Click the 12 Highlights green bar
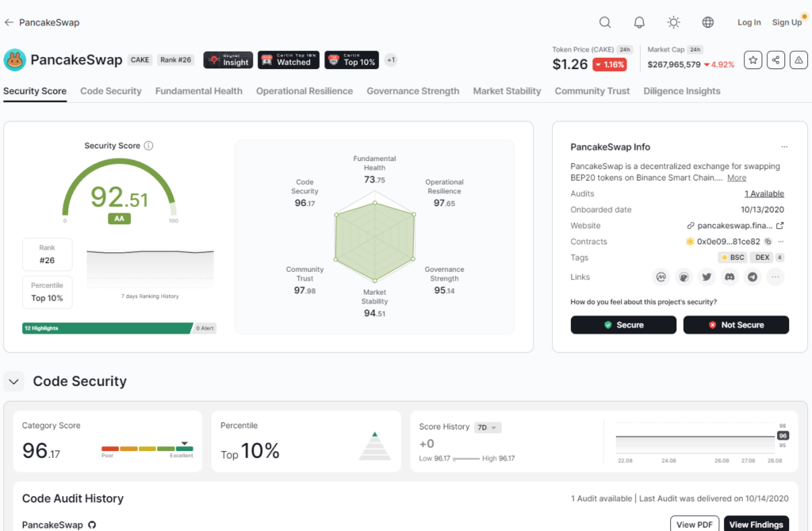Image resolution: width=812 pixels, height=531 pixels. pyautogui.click(x=107, y=328)
